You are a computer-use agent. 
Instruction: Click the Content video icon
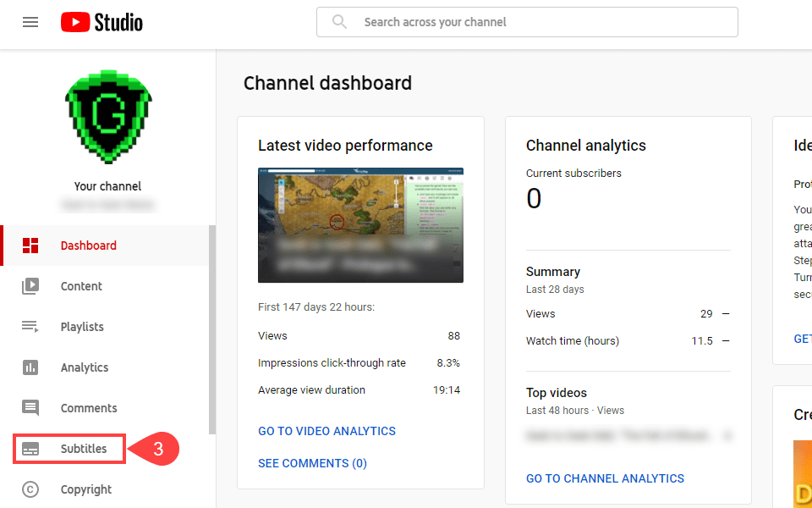[x=30, y=286]
